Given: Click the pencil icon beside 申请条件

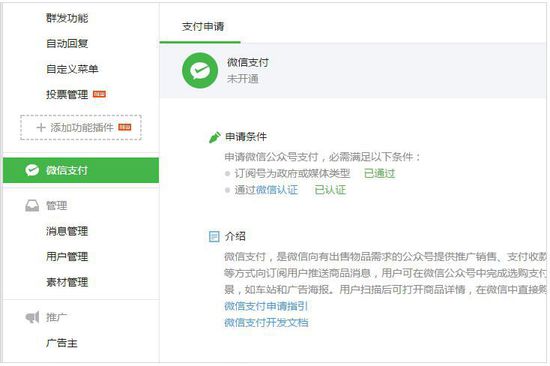Looking at the screenshot, I should coord(214,137).
